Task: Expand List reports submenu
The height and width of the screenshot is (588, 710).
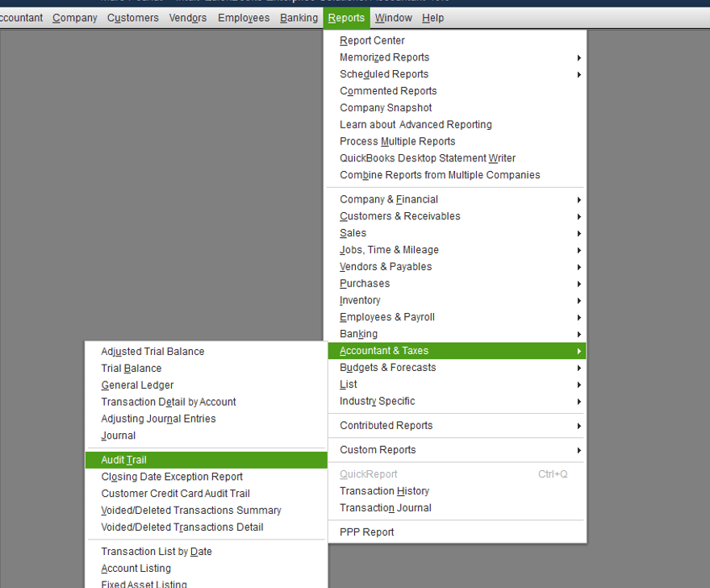Action: 457,384
